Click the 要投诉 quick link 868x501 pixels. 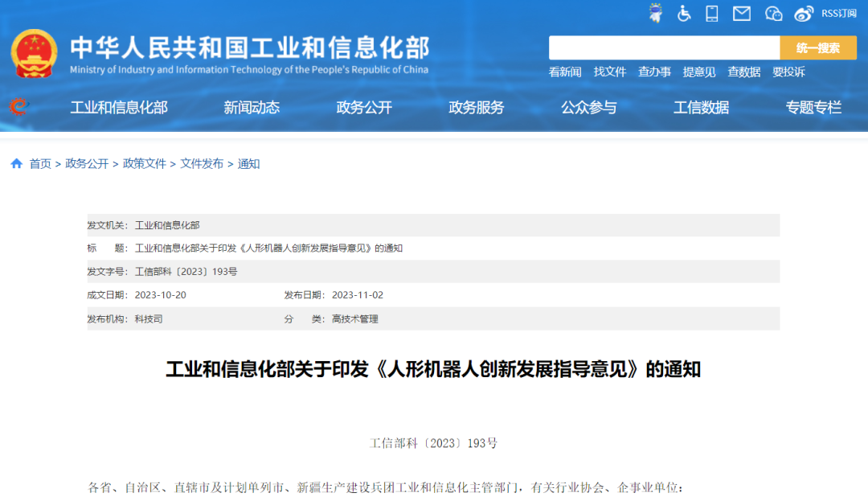788,72
